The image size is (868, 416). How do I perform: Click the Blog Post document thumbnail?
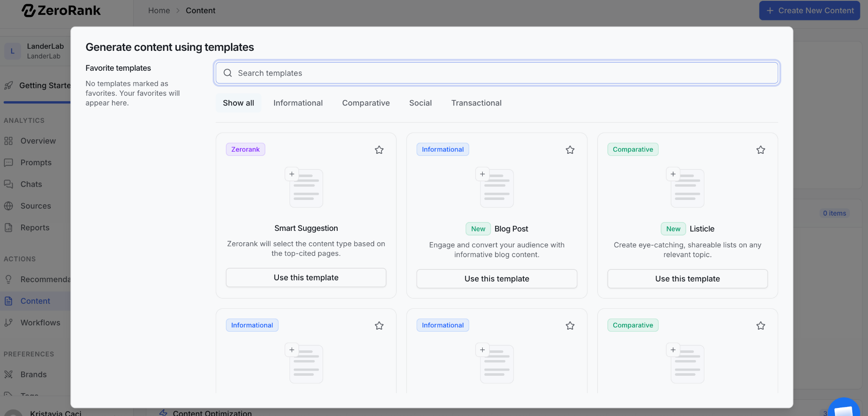click(x=495, y=187)
